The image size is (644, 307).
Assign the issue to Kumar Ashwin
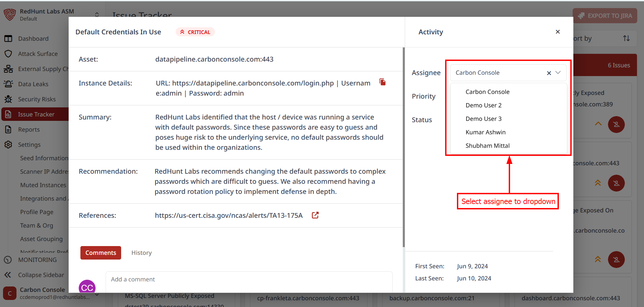coord(486,132)
